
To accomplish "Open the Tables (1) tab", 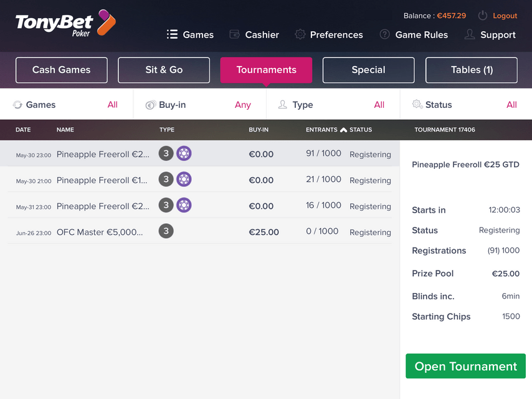I will coord(472,70).
